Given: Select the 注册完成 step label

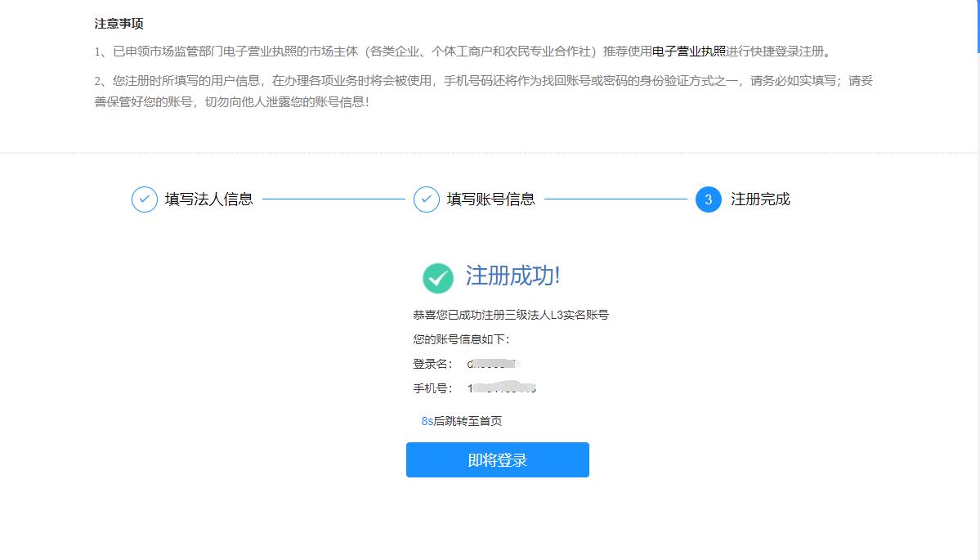Looking at the screenshot, I should pyautogui.click(x=760, y=199).
